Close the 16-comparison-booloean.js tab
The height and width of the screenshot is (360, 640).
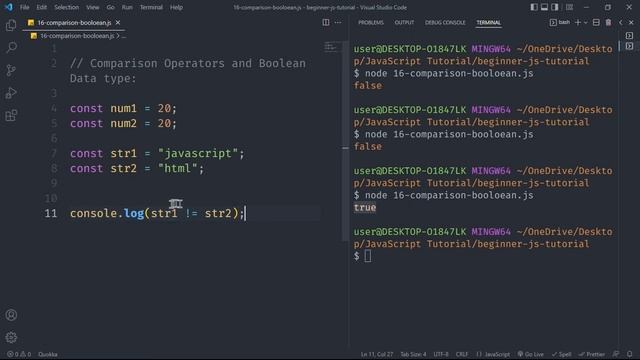click(x=118, y=22)
